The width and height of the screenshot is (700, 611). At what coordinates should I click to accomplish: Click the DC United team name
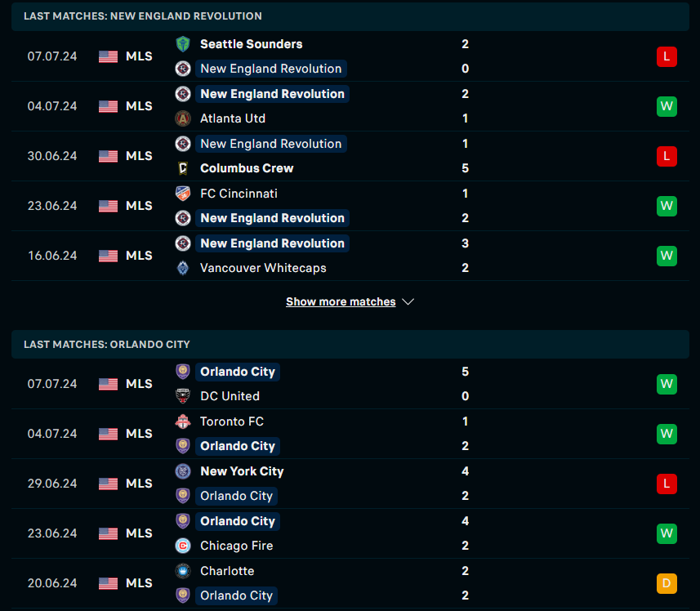tap(230, 396)
